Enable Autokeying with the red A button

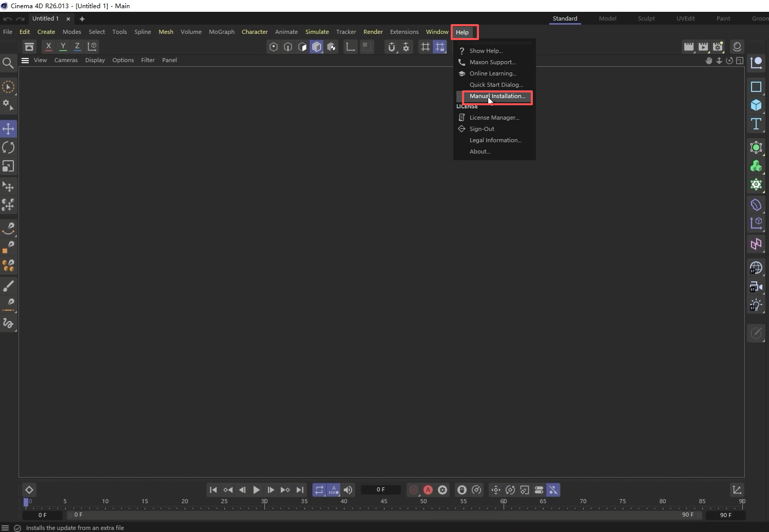428,490
